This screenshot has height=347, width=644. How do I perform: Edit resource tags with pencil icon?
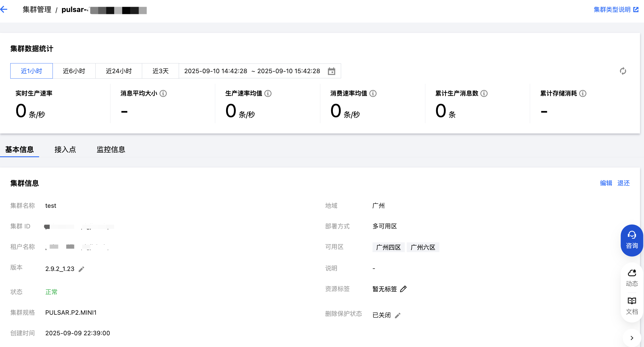point(403,289)
